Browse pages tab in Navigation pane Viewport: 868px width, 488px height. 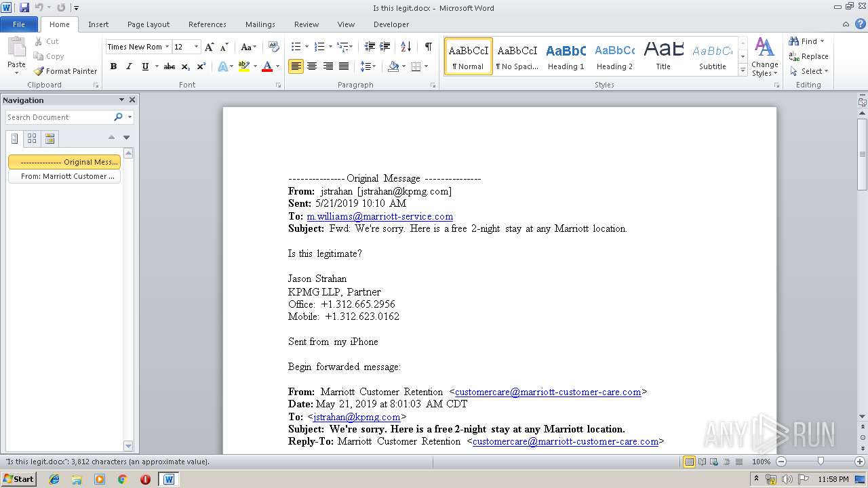32,138
